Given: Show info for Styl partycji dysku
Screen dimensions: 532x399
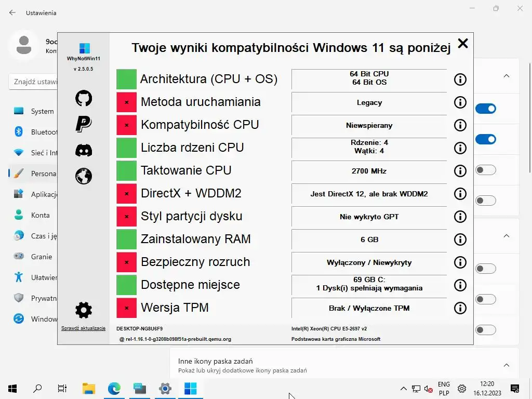Looking at the screenshot, I should pyautogui.click(x=460, y=217).
